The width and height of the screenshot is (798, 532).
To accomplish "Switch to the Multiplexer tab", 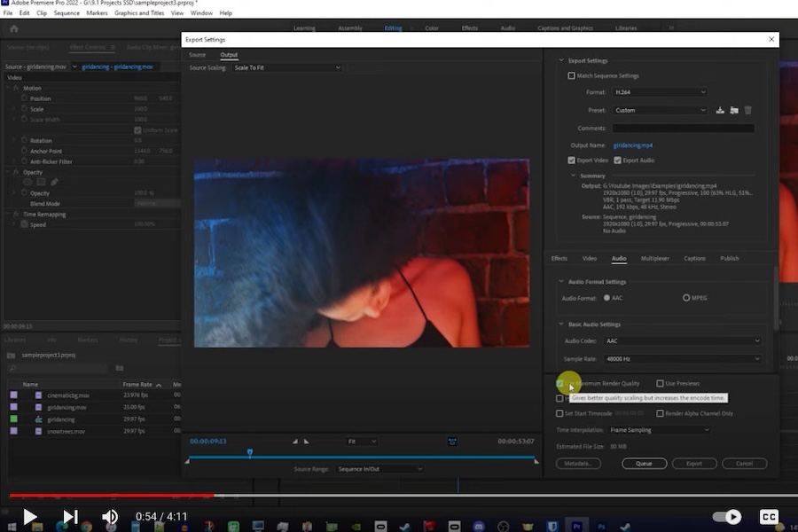I will tap(654, 259).
